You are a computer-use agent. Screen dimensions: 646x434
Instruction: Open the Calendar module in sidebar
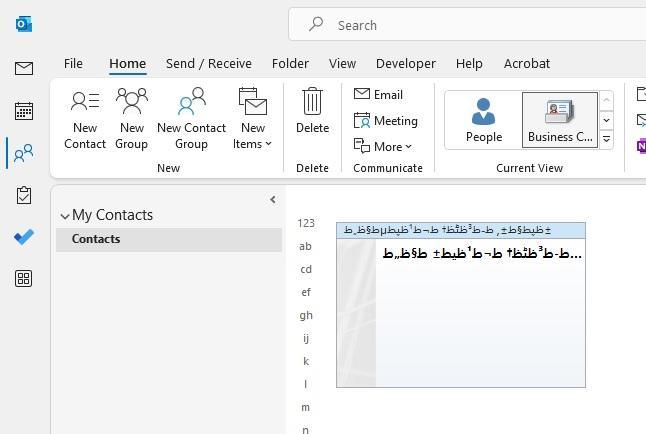click(x=24, y=111)
